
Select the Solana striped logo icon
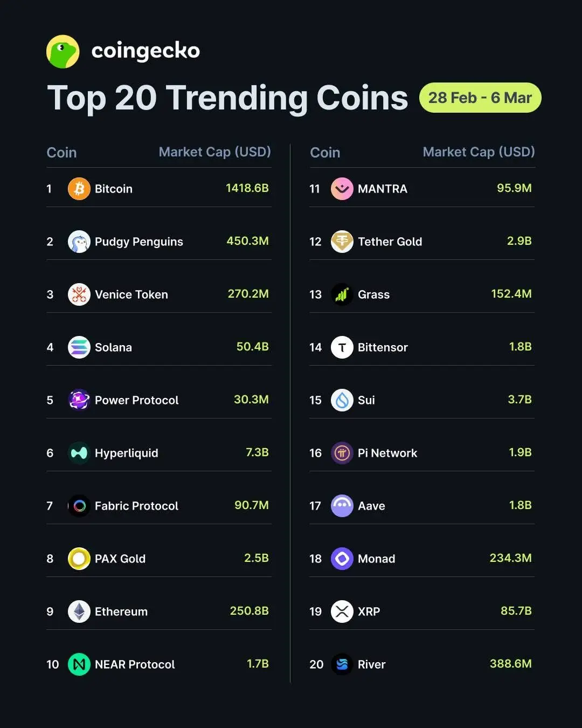pyautogui.click(x=79, y=347)
